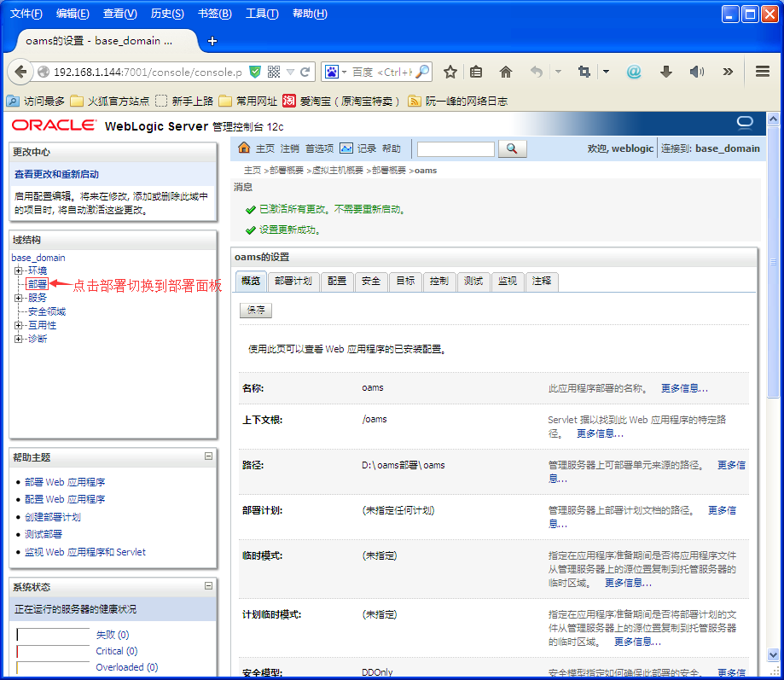Click the console search input field
784x680 pixels.
456,149
